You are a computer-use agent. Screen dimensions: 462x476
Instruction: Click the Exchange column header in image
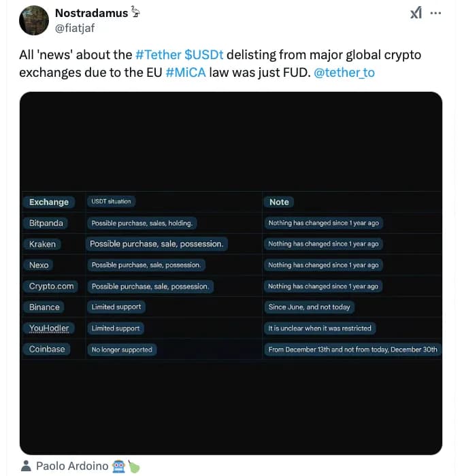pyautogui.click(x=49, y=202)
